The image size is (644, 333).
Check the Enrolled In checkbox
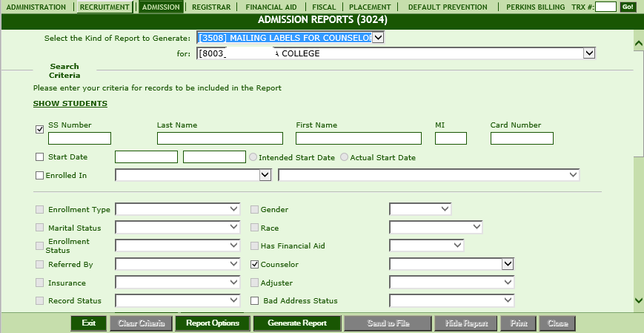click(x=40, y=176)
